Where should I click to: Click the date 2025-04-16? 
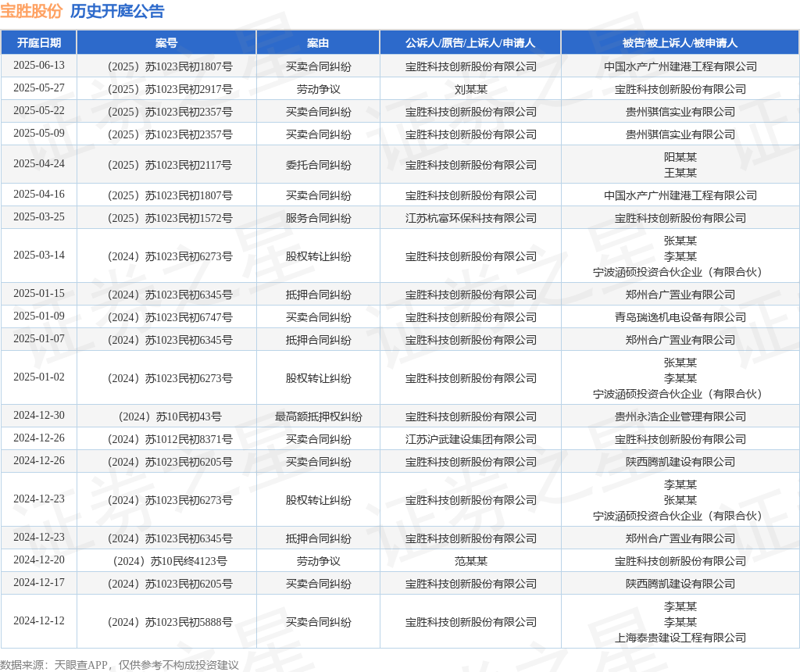[39, 194]
